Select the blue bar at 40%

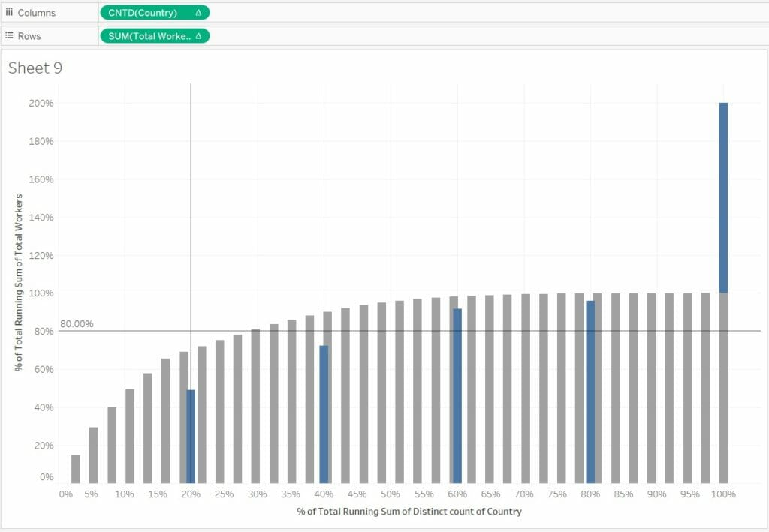pyautogui.click(x=324, y=414)
